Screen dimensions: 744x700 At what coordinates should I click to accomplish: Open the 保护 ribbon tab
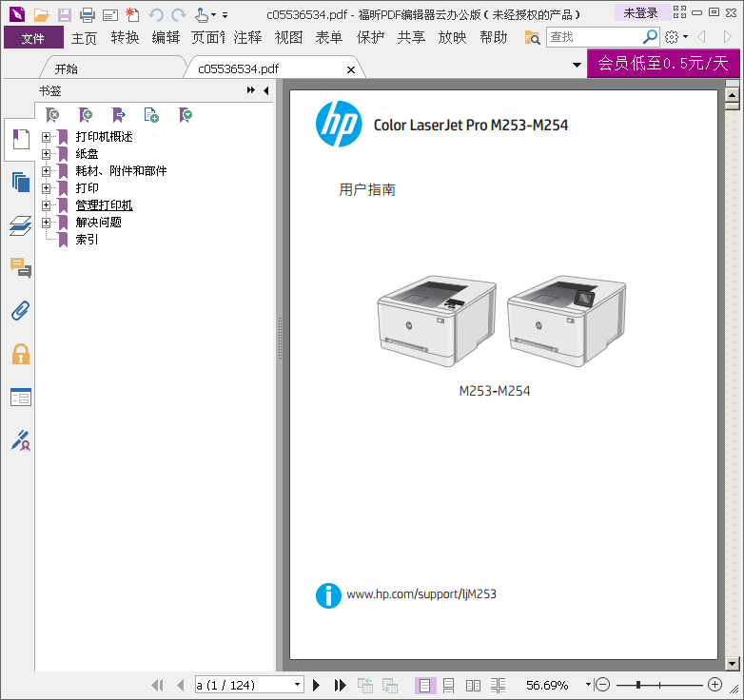pyautogui.click(x=370, y=37)
